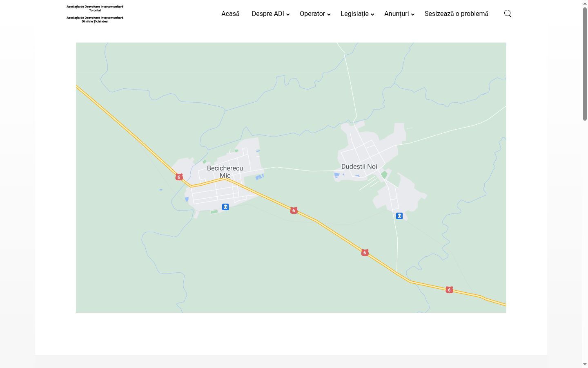Click the site logo in header
The width and height of the screenshot is (588, 368).
tap(95, 14)
